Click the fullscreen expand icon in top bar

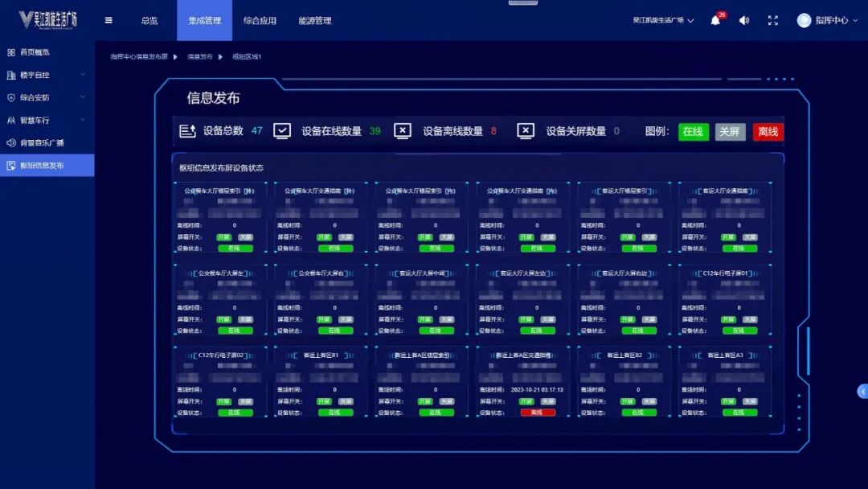pos(773,20)
